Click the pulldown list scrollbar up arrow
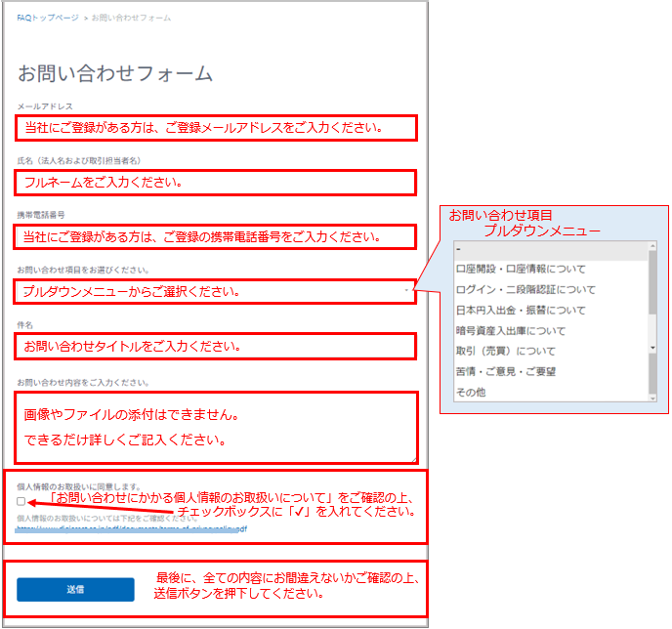The height and width of the screenshot is (629, 672). 652,246
